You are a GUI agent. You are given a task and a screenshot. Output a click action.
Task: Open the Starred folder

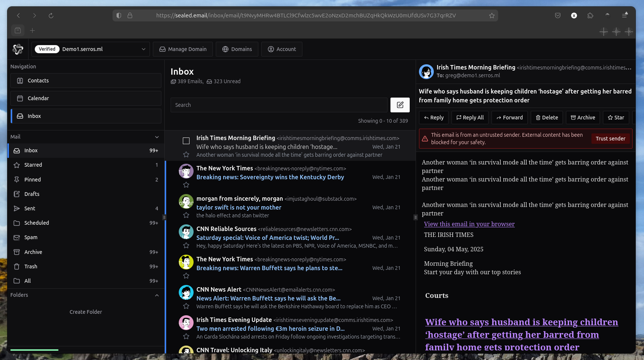click(x=86, y=165)
